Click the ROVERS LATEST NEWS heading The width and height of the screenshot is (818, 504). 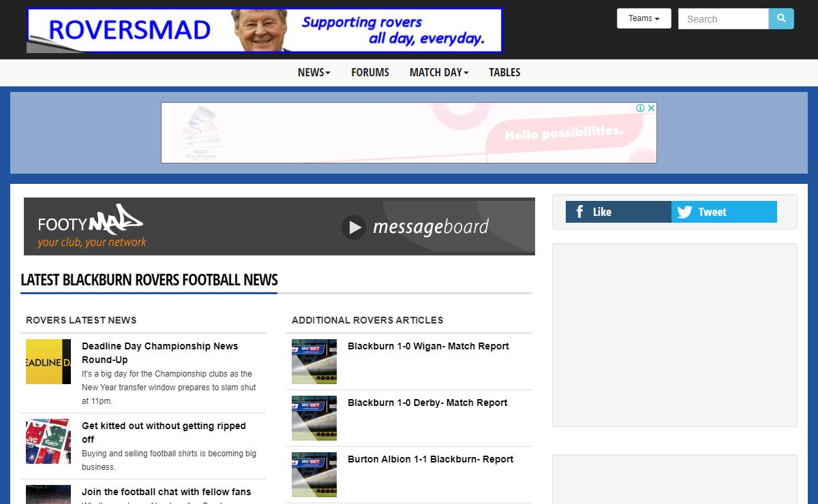pos(81,320)
